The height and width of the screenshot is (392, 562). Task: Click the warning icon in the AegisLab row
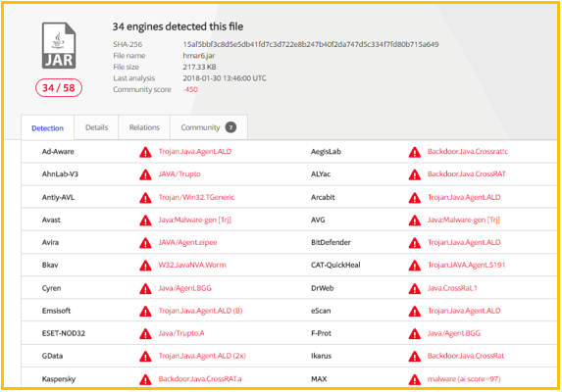tap(415, 152)
